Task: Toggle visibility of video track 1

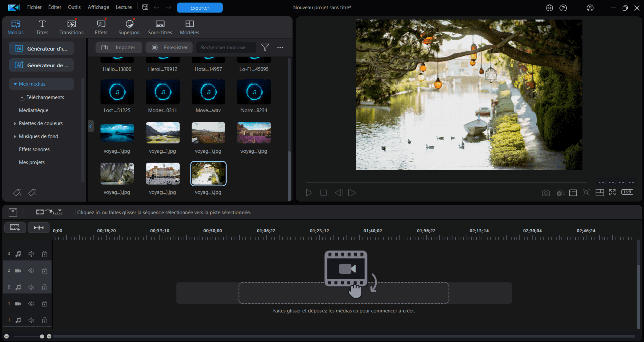Action: [31, 304]
